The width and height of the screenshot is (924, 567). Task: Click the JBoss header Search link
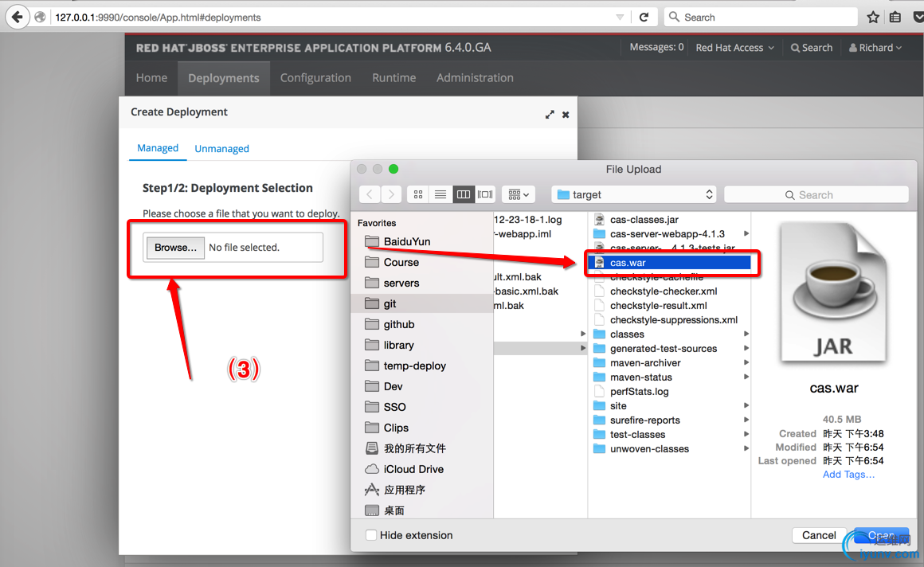812,48
